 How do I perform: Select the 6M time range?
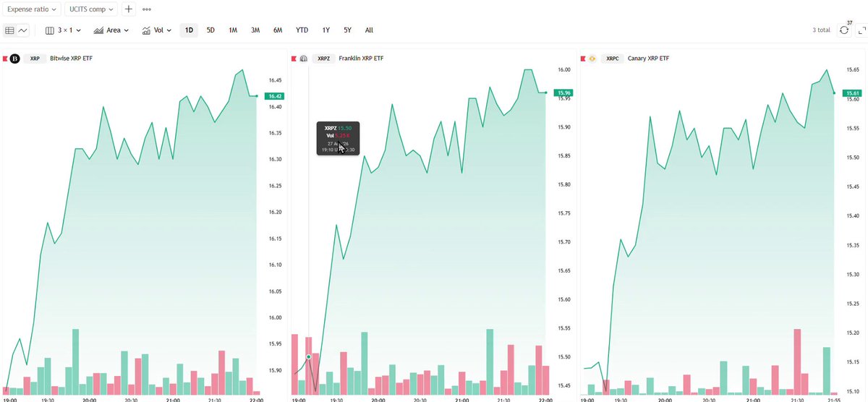[x=278, y=30]
